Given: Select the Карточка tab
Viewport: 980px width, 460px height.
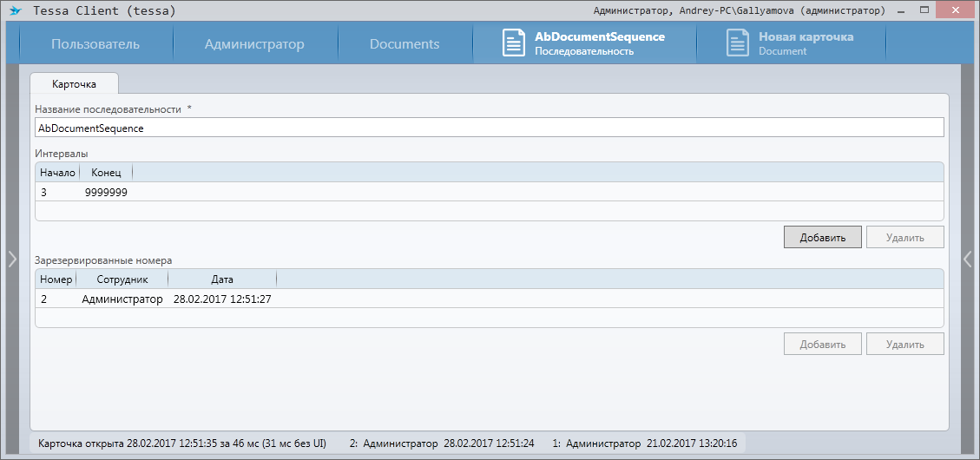Looking at the screenshot, I should tap(74, 84).
